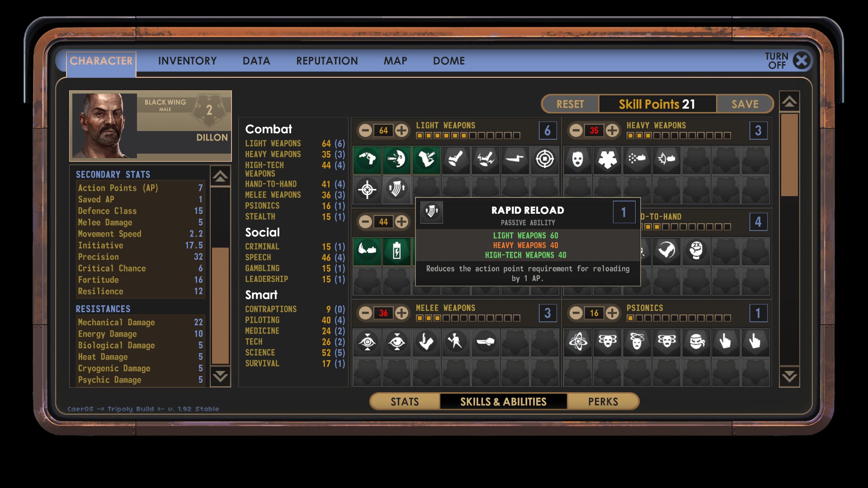This screenshot has height=488, width=868.
Task: Increase Psionics skill with plus button
Action: [x=612, y=313]
